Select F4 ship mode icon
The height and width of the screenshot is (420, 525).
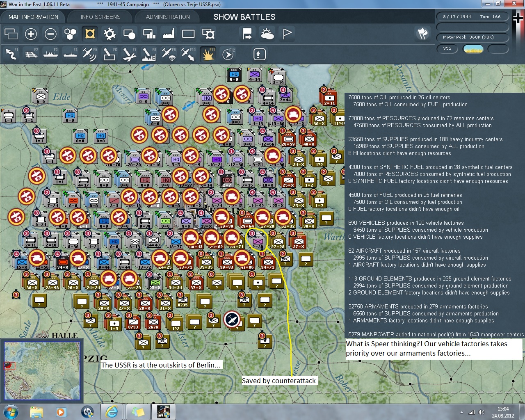(70, 54)
